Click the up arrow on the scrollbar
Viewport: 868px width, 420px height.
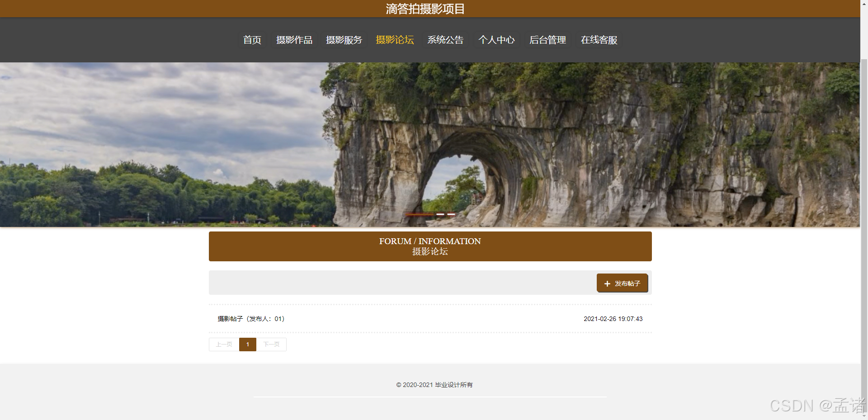click(864, 4)
